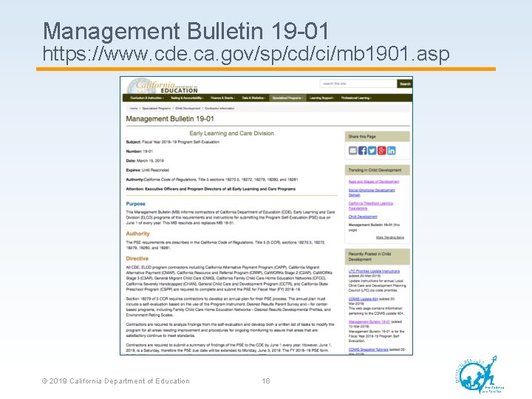Click embedded webpage screenshot image
The image size is (532, 399).
[266, 216]
